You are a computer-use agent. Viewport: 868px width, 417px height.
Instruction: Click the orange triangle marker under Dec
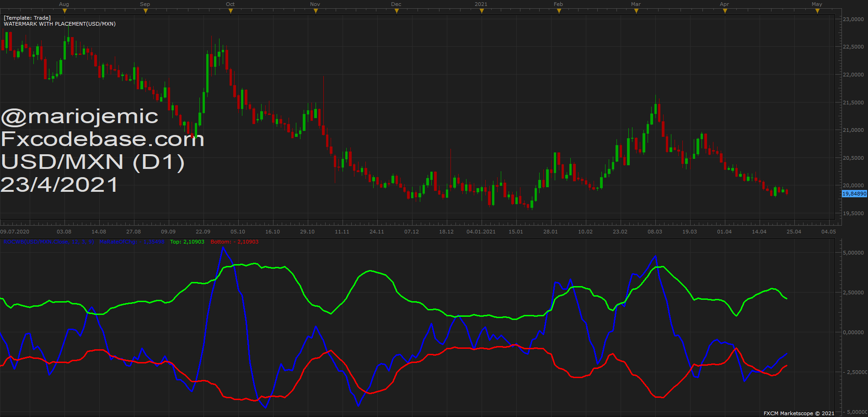pos(396,11)
